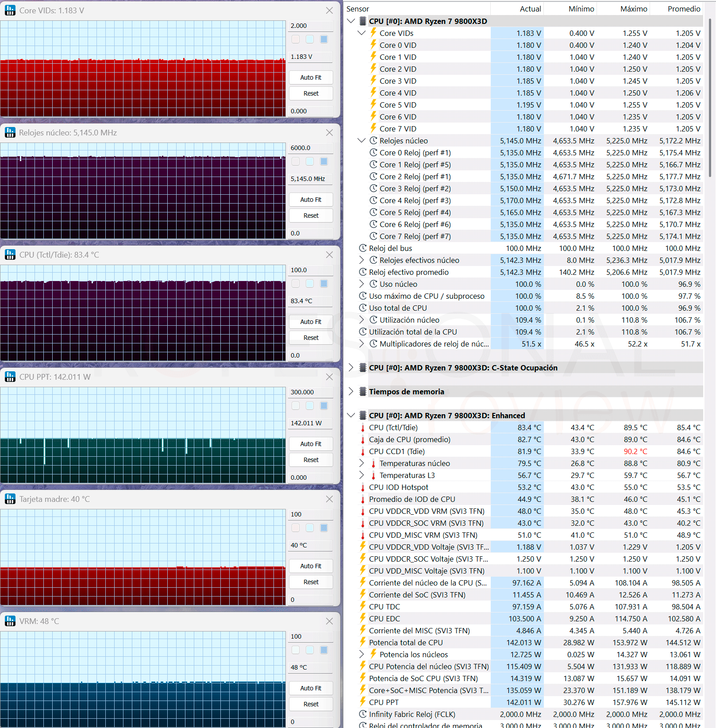Toggle the blue box in Tarjeta madre graph

[x=324, y=528]
